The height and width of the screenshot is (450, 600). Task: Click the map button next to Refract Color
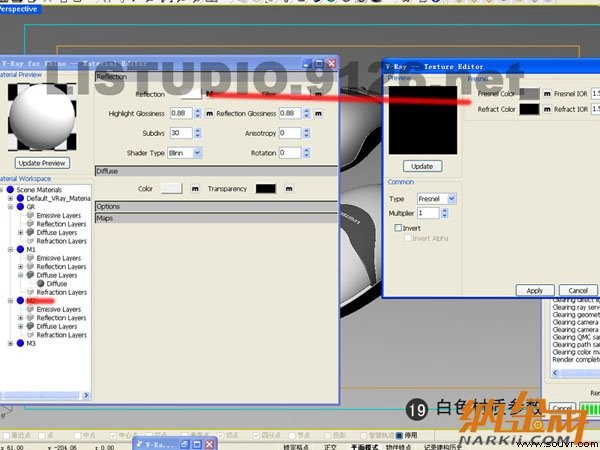point(547,109)
